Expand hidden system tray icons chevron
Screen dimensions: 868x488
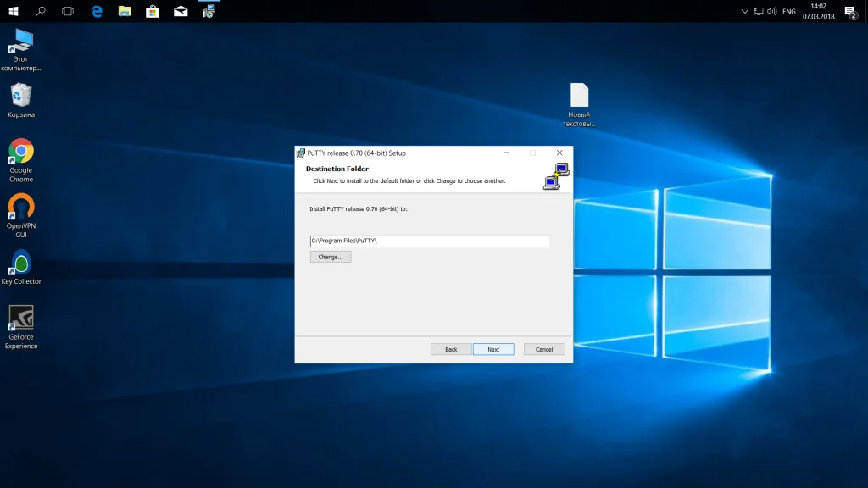point(744,12)
